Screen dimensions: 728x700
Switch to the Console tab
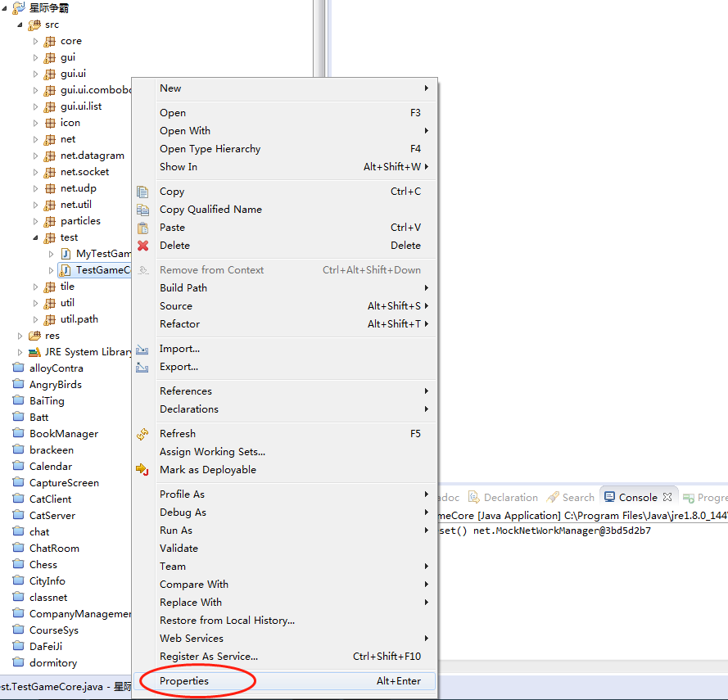coord(638,497)
